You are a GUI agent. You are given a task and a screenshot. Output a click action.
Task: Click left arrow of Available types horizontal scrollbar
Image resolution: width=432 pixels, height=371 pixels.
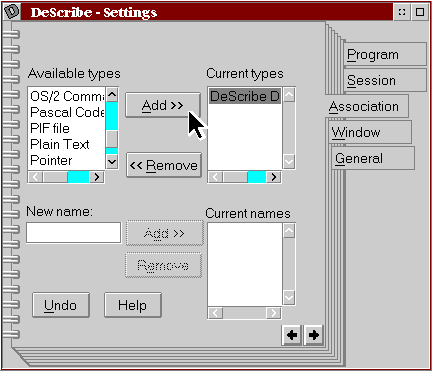35,177
